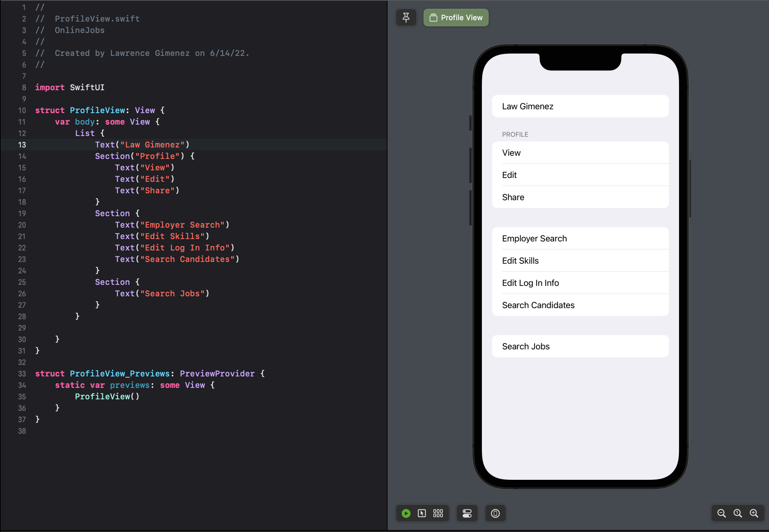Open the preview variants grid
Viewport: 769px width, 532px height.
pyautogui.click(x=438, y=513)
